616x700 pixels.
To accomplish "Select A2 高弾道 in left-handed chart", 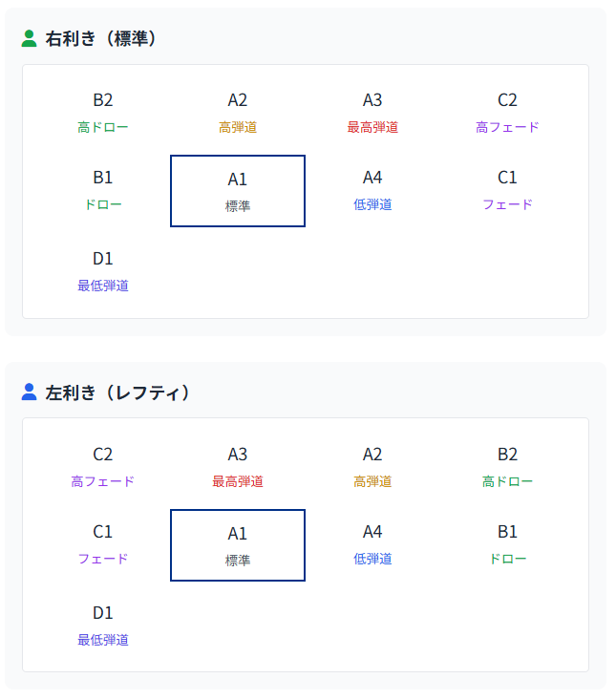I will tap(372, 466).
